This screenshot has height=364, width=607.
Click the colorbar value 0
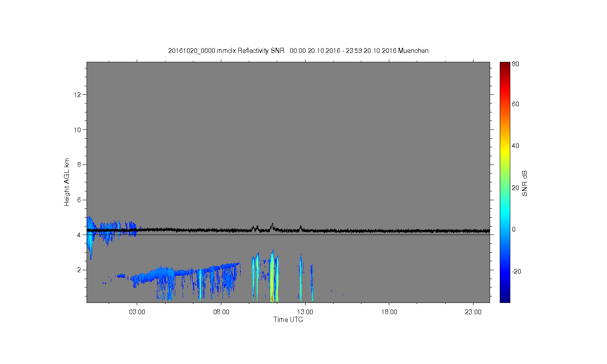pyautogui.click(x=514, y=229)
